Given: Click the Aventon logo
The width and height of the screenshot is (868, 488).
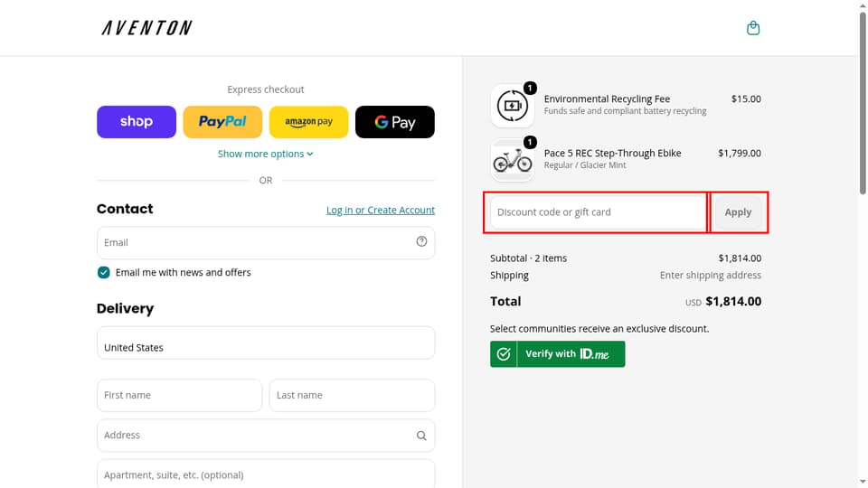Looking at the screenshot, I should coord(146,28).
